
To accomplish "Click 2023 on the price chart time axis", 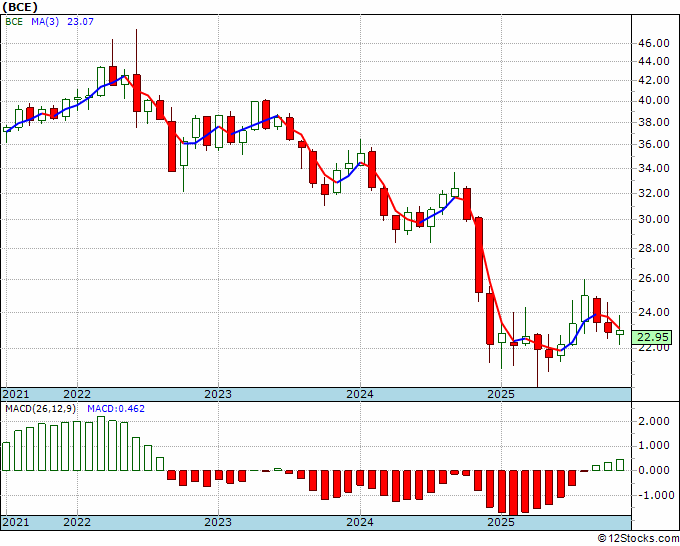I will coord(218,394).
